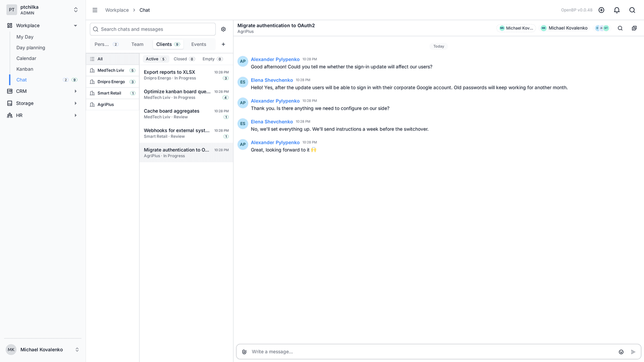This screenshot has height=362, width=644.
Task: Open Cache board aggregates chat
Action: click(x=186, y=114)
